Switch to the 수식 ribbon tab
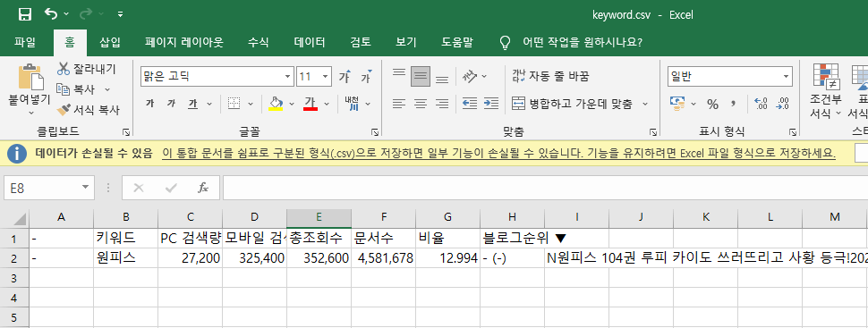868x328 pixels. [x=258, y=43]
